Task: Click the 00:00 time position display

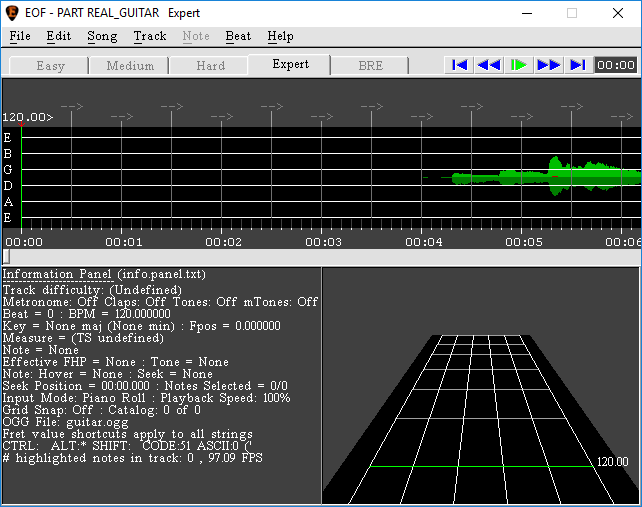Action: 615,65
